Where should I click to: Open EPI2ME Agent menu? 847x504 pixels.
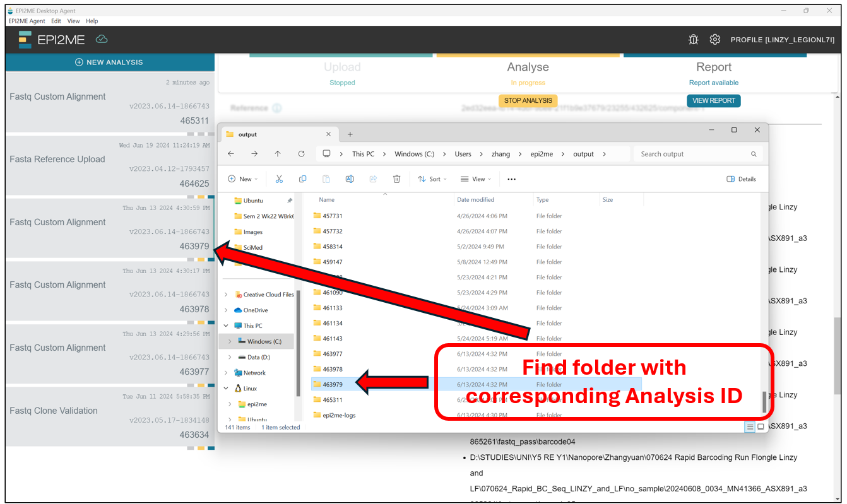point(27,21)
